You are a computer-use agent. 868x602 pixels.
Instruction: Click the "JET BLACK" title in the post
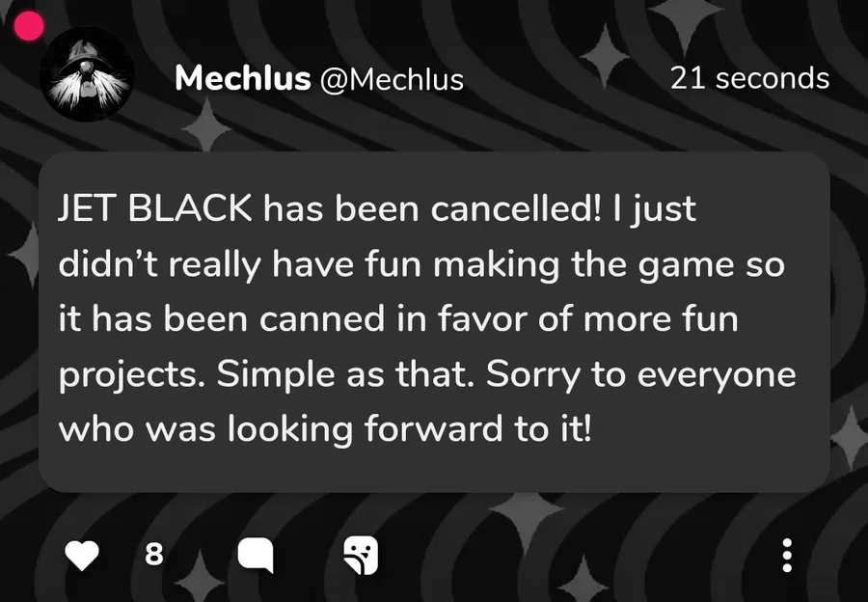(x=154, y=210)
